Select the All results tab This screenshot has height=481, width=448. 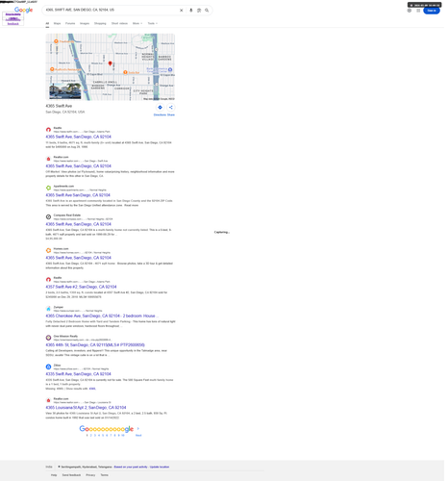[47, 23]
